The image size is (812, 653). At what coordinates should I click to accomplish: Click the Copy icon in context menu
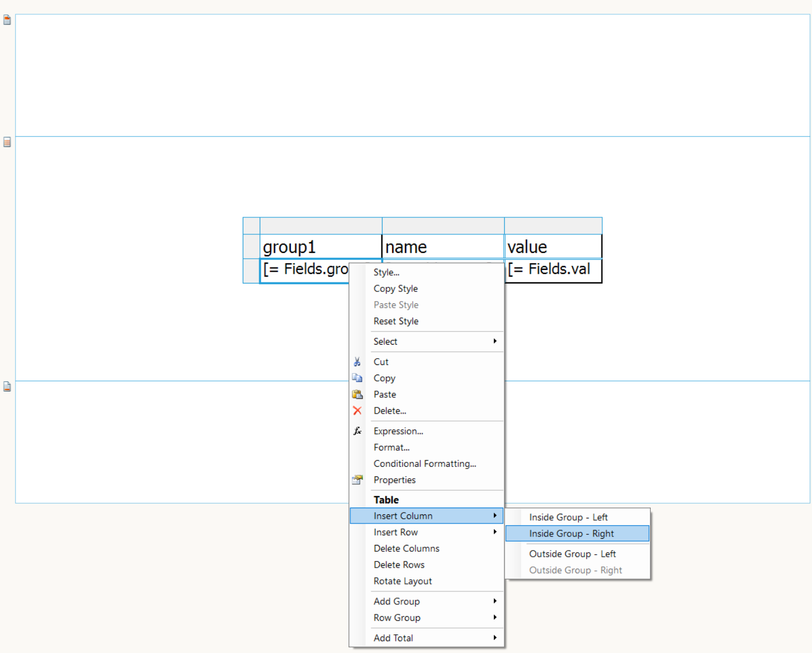(x=357, y=378)
